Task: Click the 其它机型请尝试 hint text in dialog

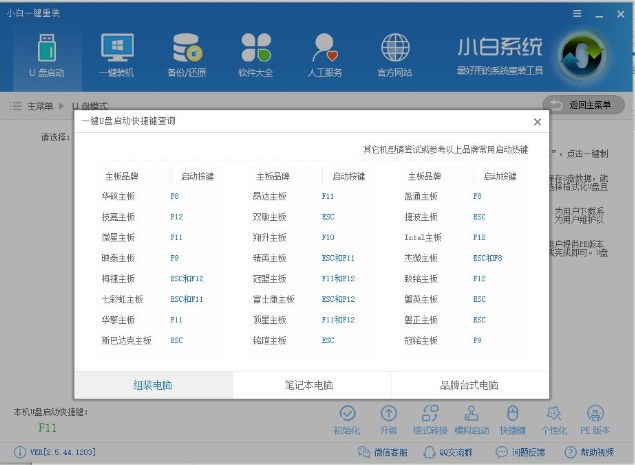Action: (445, 150)
